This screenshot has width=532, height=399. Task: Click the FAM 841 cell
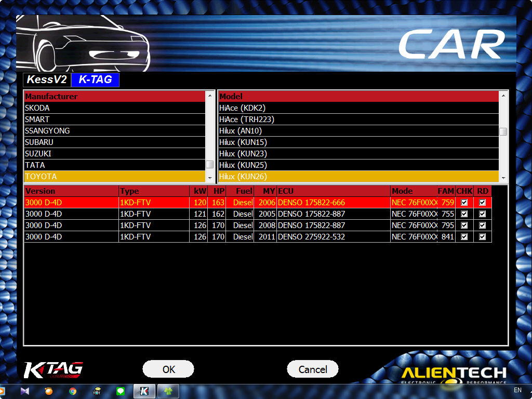coord(446,237)
